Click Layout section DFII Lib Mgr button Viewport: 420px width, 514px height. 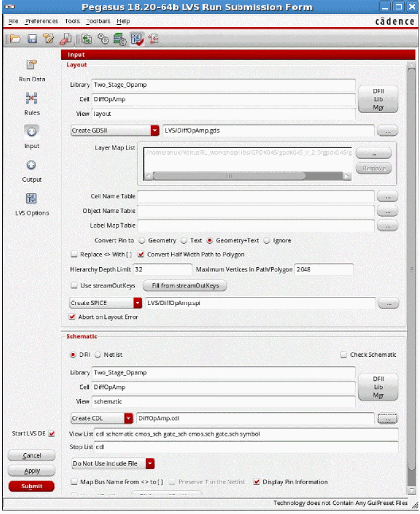click(x=378, y=99)
